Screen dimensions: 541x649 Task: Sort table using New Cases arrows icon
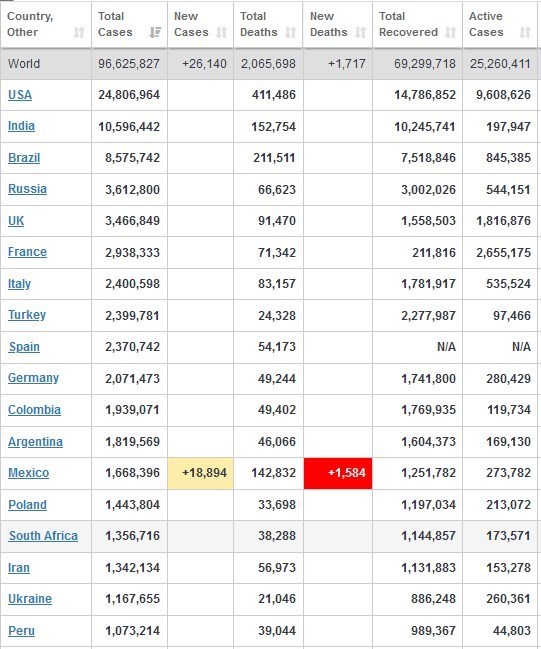point(222,32)
